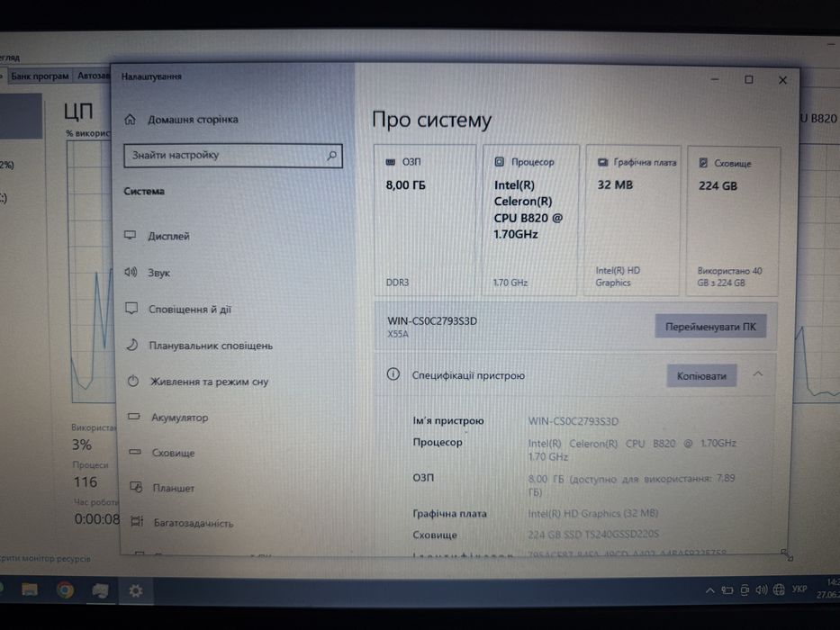This screenshot has height=630, width=840.
Task: Click the battery icon in the system tray
Action: point(727,590)
